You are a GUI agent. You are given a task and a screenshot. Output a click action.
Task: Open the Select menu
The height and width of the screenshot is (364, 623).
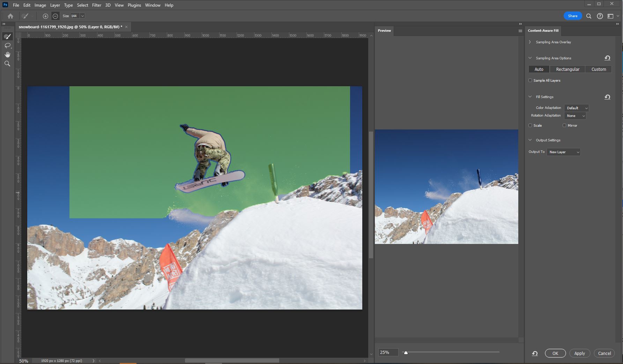tap(83, 5)
